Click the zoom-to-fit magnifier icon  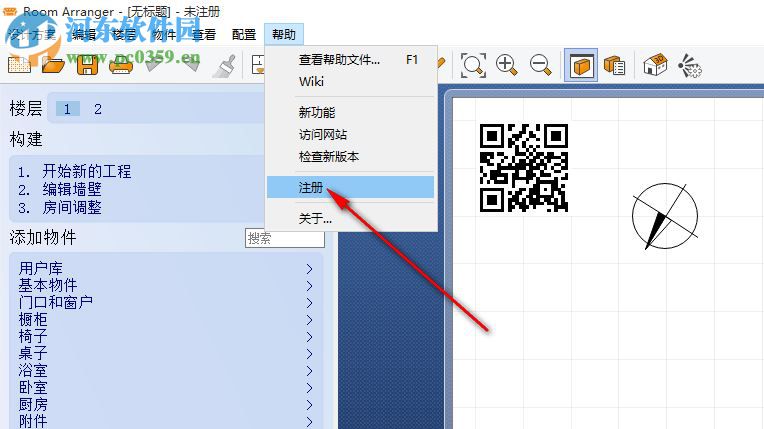pos(473,65)
